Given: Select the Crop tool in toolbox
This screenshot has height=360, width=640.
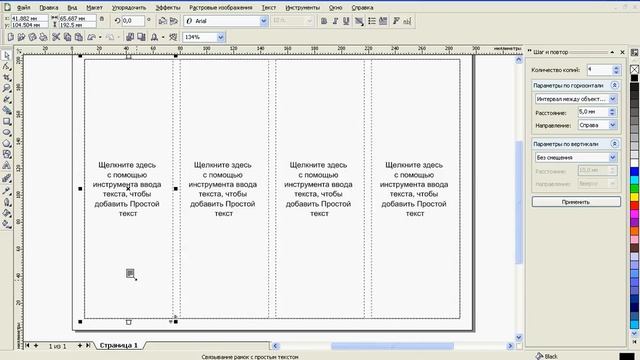Looking at the screenshot, I should tap(7, 78).
